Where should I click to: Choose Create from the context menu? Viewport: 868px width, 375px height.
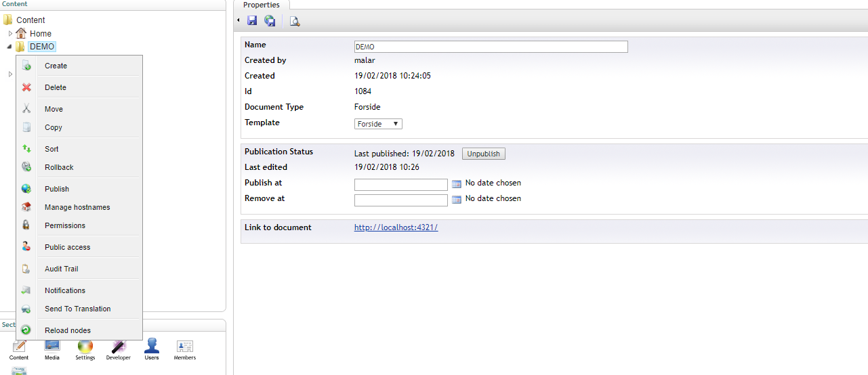pos(56,66)
